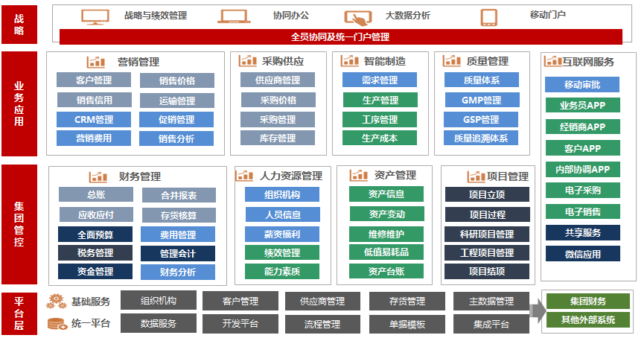
Task: Click the chart icon beside 营销管理
Action: [x=96, y=62]
